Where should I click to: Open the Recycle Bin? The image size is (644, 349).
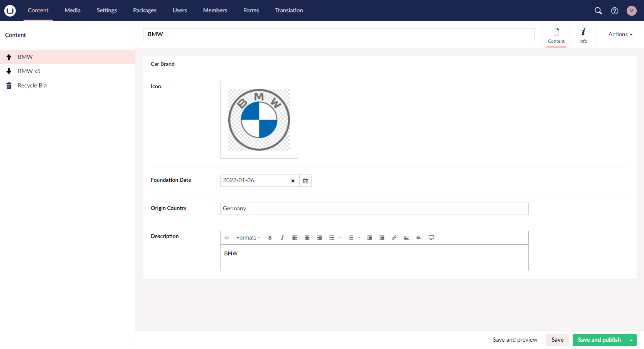[x=67, y=86]
